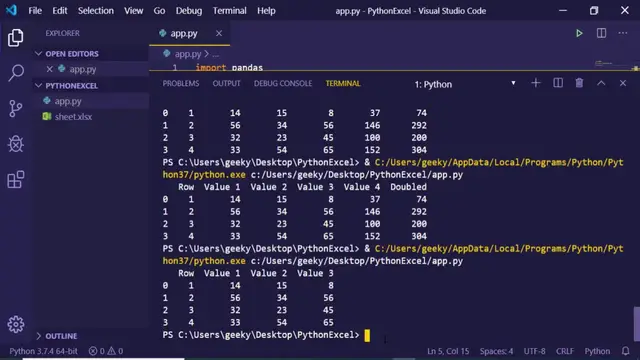Switch to the Output panel tab

click(x=226, y=83)
